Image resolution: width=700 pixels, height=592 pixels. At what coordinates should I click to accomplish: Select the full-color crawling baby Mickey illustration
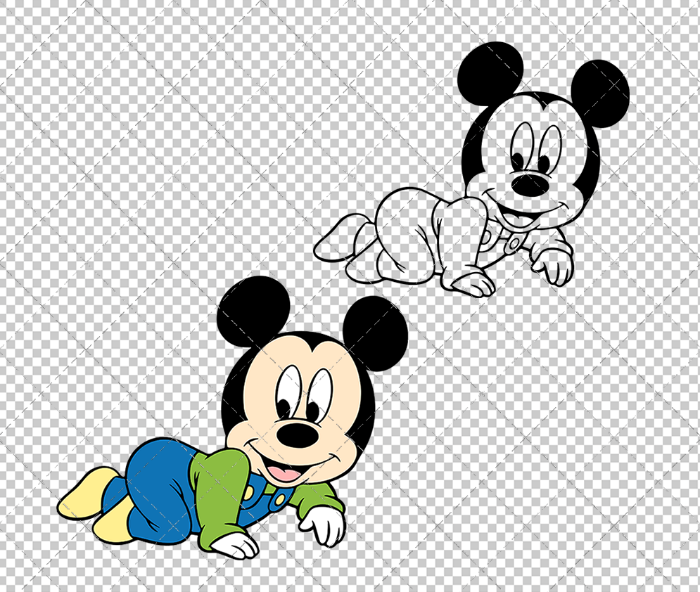[x=233, y=419]
